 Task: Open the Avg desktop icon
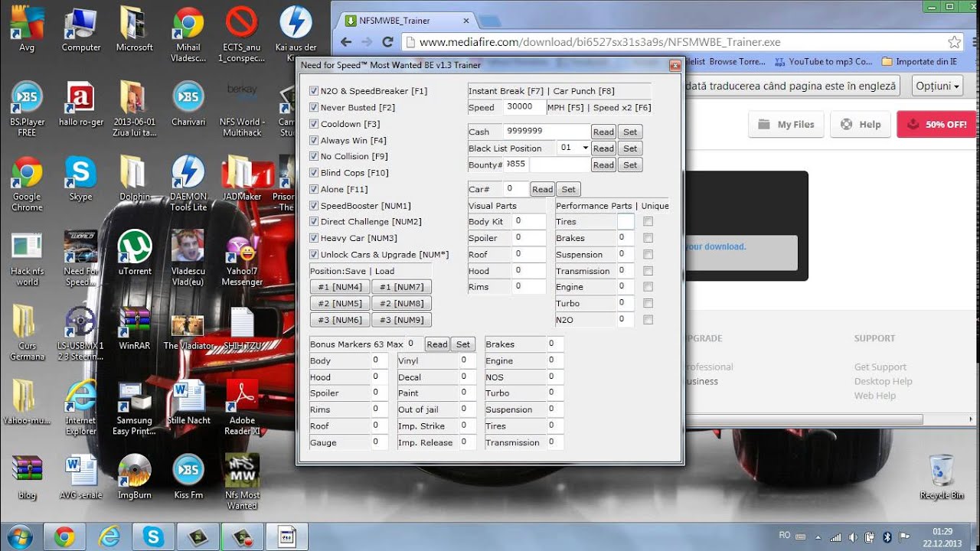pyautogui.click(x=27, y=29)
